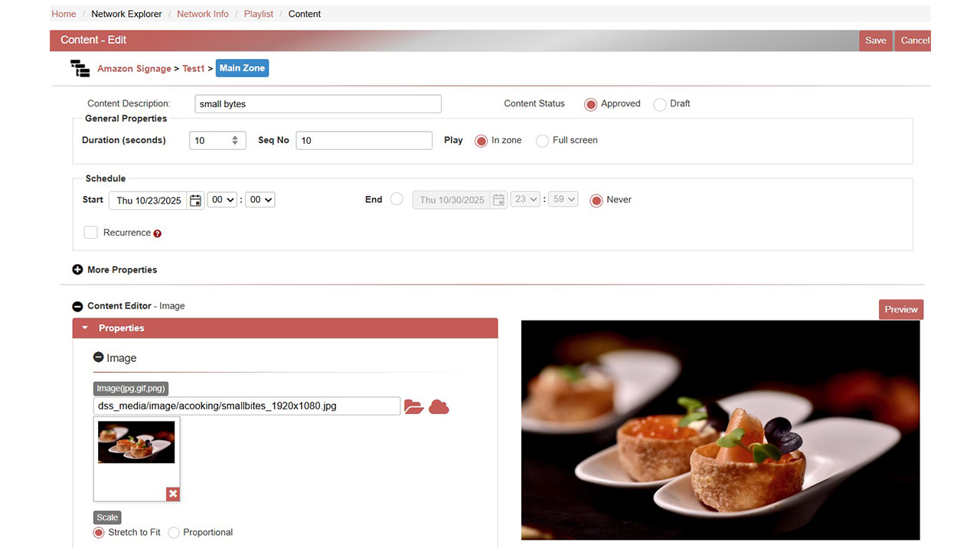Image resolution: width=980 pixels, height=551 pixels.
Task: Select the Draft content status
Action: coord(660,104)
